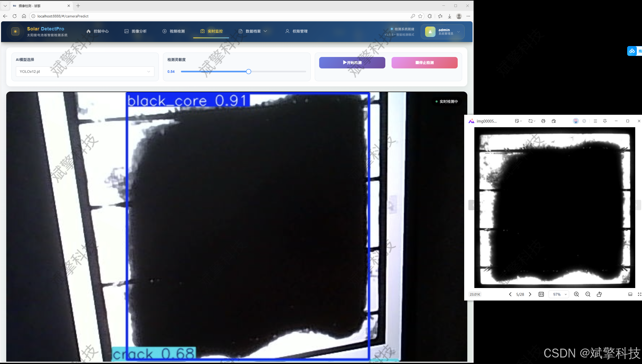Switch to 视频检测 tab
642x364 pixels.
click(174, 31)
